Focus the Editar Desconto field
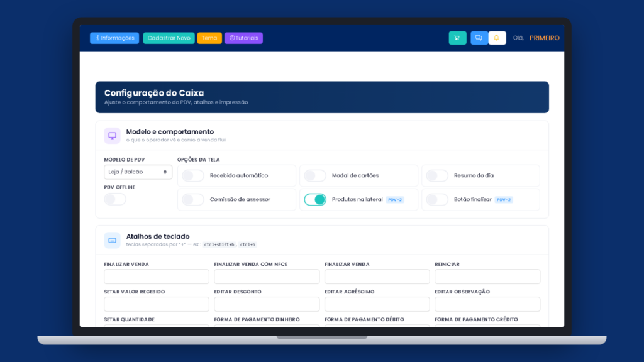644x362 pixels. (x=267, y=304)
